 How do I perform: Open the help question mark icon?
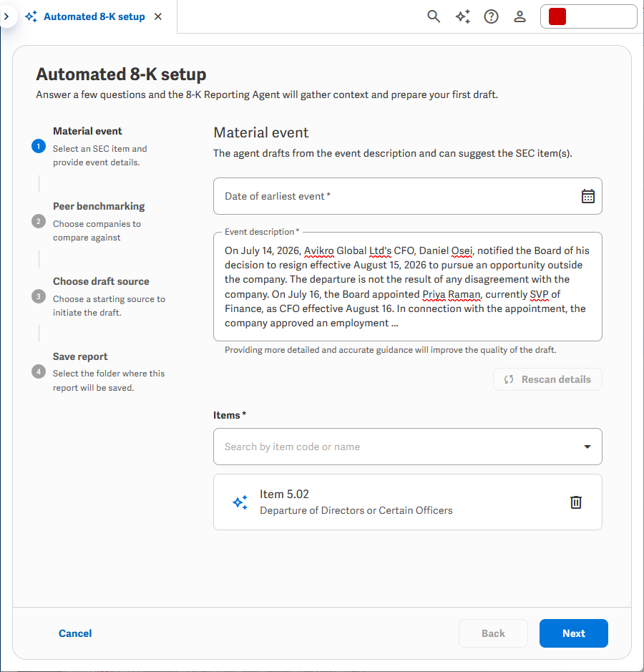pyautogui.click(x=491, y=16)
